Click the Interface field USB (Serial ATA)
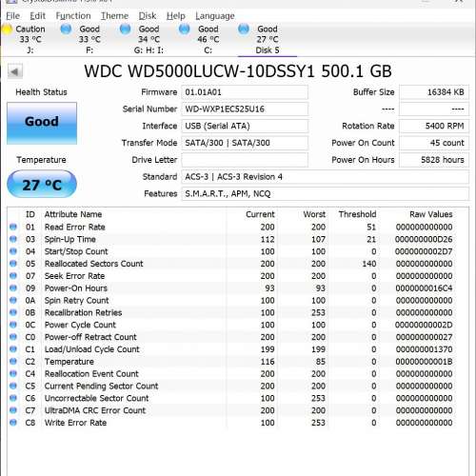This screenshot has width=476, height=476. [245, 126]
